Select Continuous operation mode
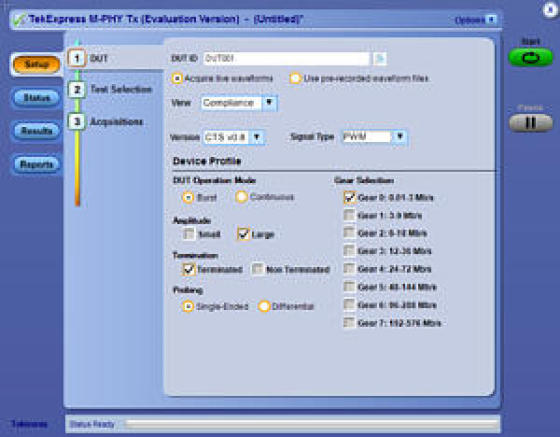Screen dimensions: 560x437 241,197
